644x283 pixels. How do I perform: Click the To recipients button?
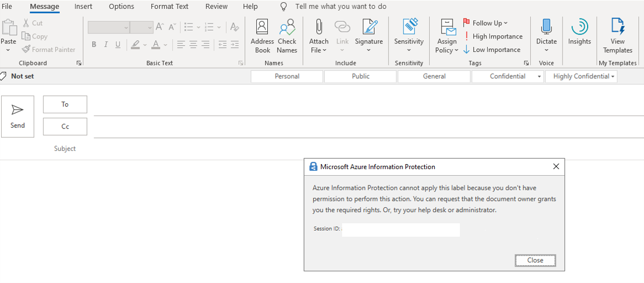65,104
